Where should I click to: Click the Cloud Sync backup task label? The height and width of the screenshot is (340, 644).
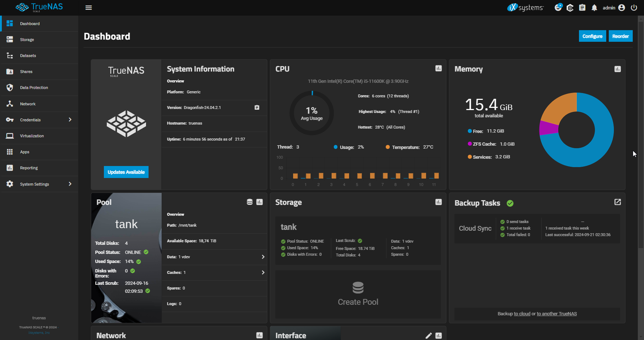(x=475, y=228)
